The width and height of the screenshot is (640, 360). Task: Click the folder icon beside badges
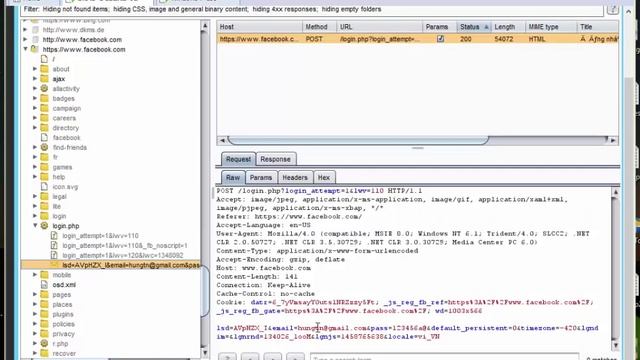coord(44,98)
